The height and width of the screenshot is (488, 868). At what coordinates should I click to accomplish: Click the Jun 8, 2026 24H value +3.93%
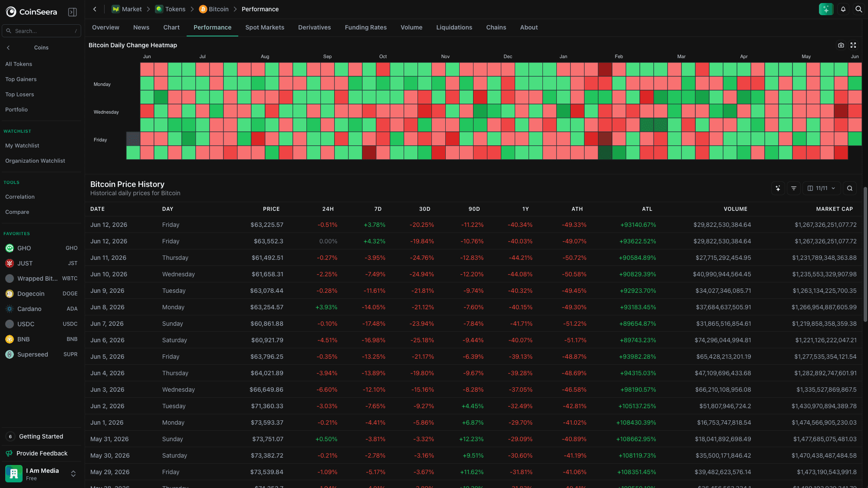[x=326, y=307]
